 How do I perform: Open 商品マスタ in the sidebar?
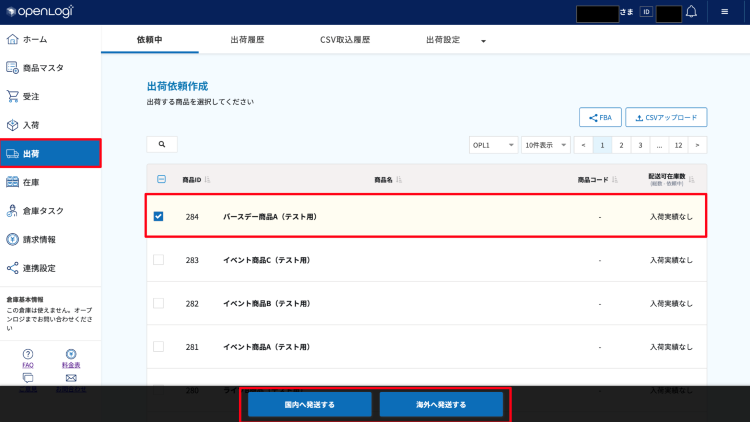(50, 68)
